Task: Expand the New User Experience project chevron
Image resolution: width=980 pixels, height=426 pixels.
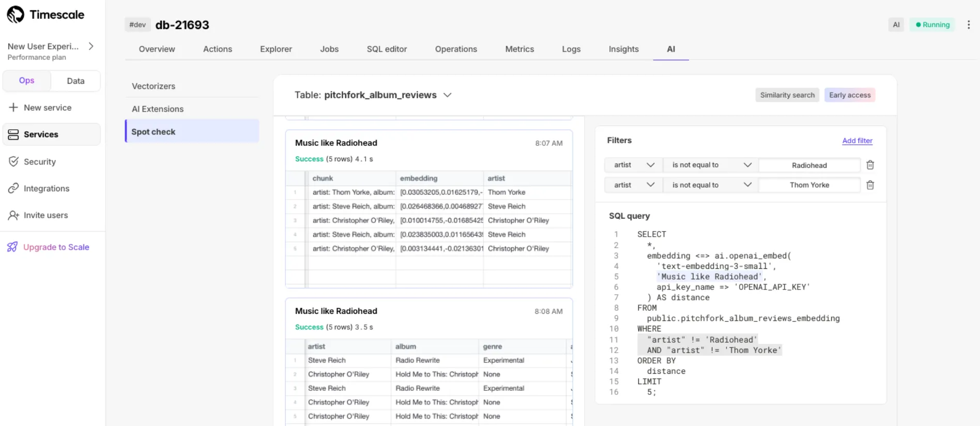Action: pyautogui.click(x=91, y=46)
